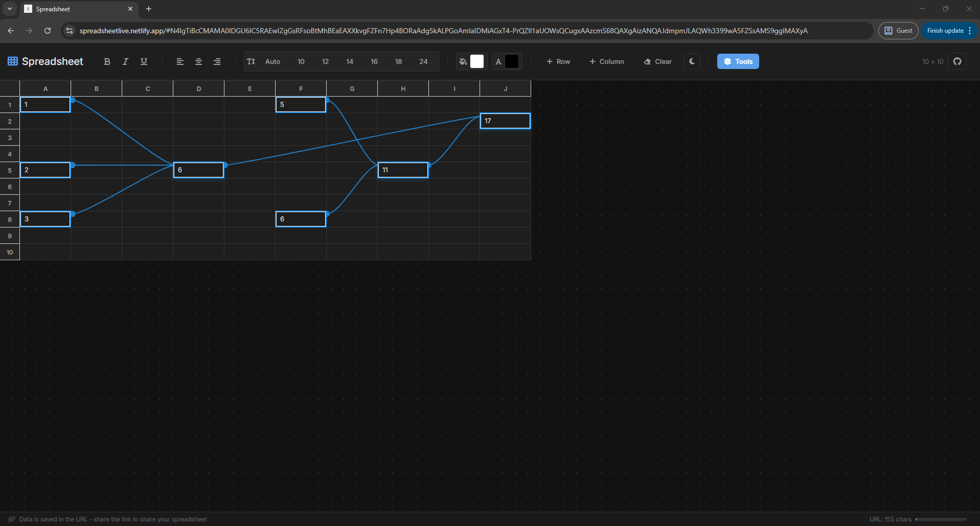The image size is (980, 526).
Task: Set font size to 24
Action: point(423,61)
